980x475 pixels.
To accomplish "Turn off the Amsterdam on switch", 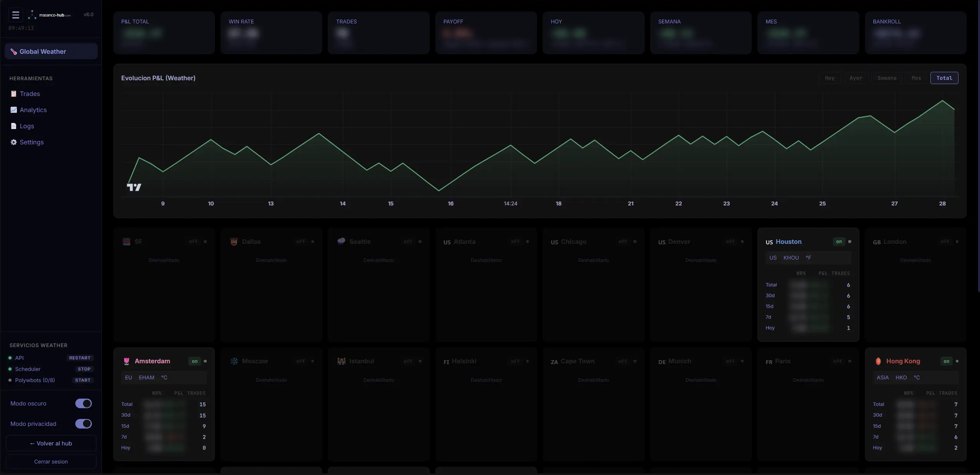I will (195, 361).
